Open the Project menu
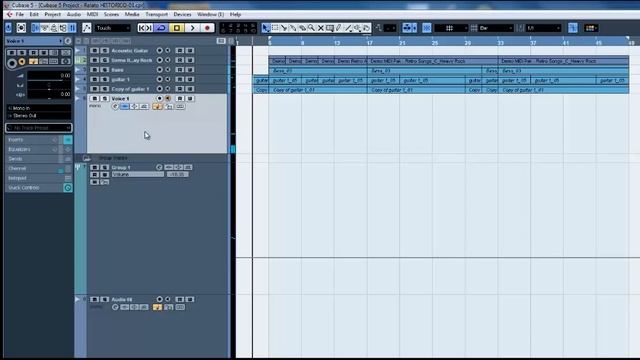 point(53,14)
